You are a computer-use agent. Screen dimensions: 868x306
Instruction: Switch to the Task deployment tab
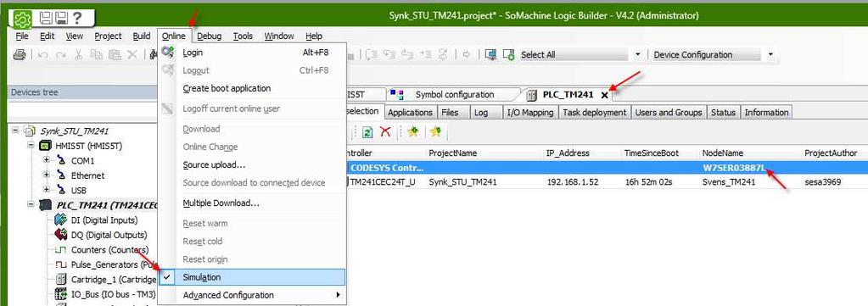[595, 113]
